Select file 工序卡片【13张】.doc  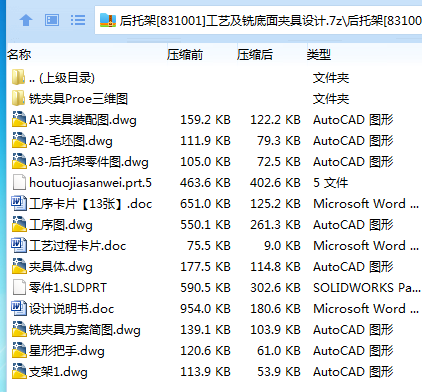click(x=90, y=204)
